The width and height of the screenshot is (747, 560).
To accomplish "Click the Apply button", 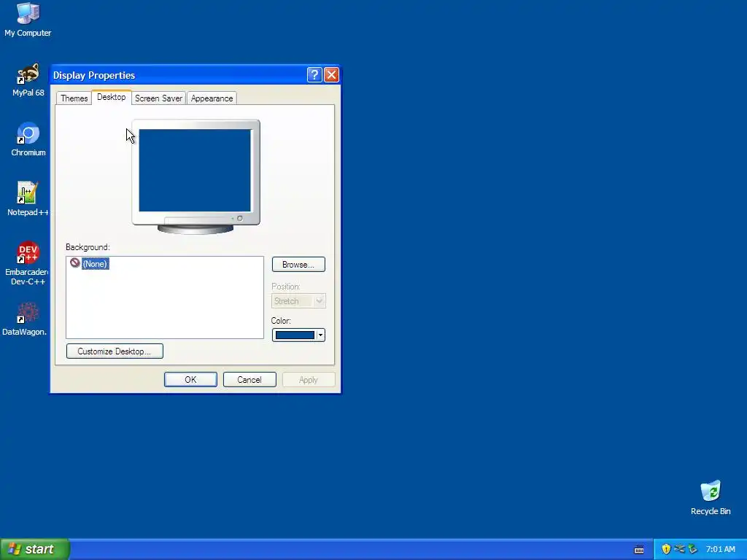I will click(309, 379).
